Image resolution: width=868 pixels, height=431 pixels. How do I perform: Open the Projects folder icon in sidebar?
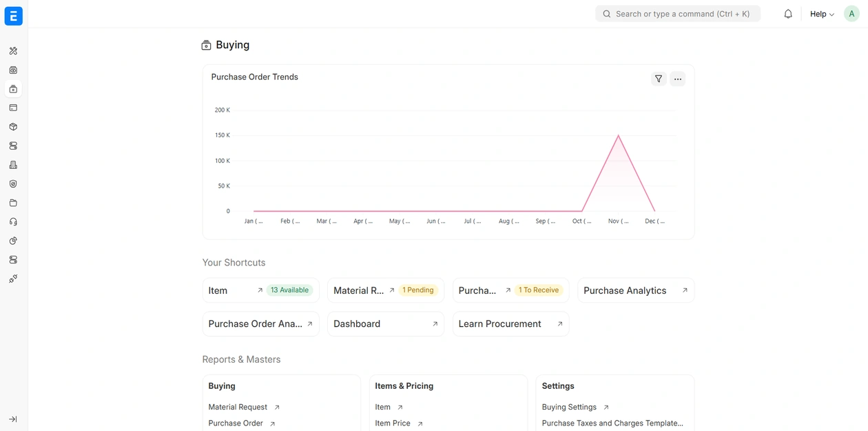pos(13,203)
